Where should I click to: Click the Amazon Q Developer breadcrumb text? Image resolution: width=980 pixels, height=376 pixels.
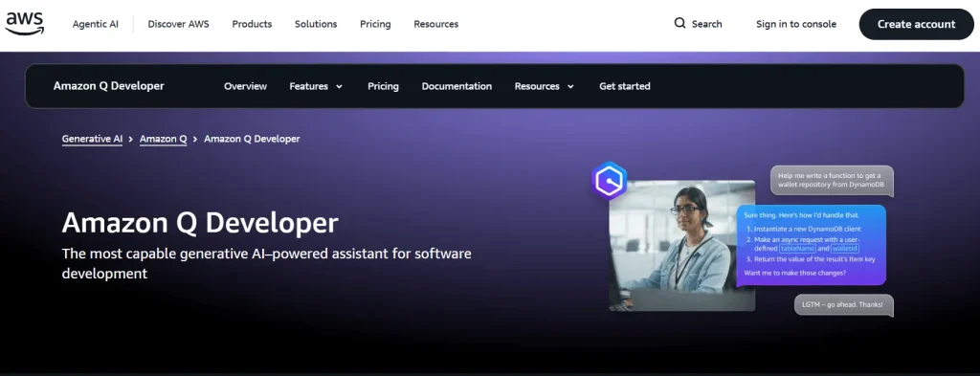pyautogui.click(x=252, y=139)
